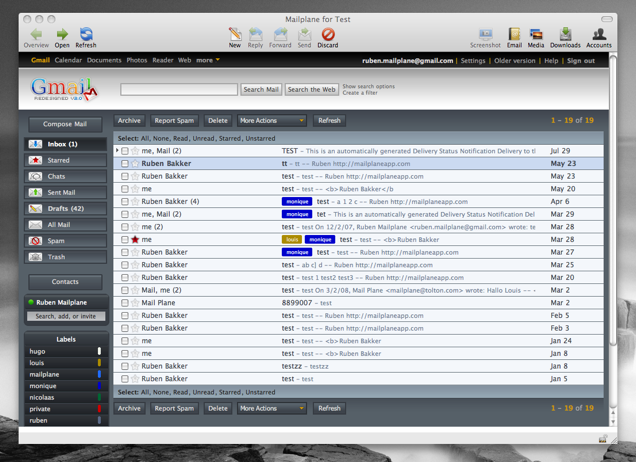
Task: Open the Inbox (1) folder
Action: pos(65,144)
